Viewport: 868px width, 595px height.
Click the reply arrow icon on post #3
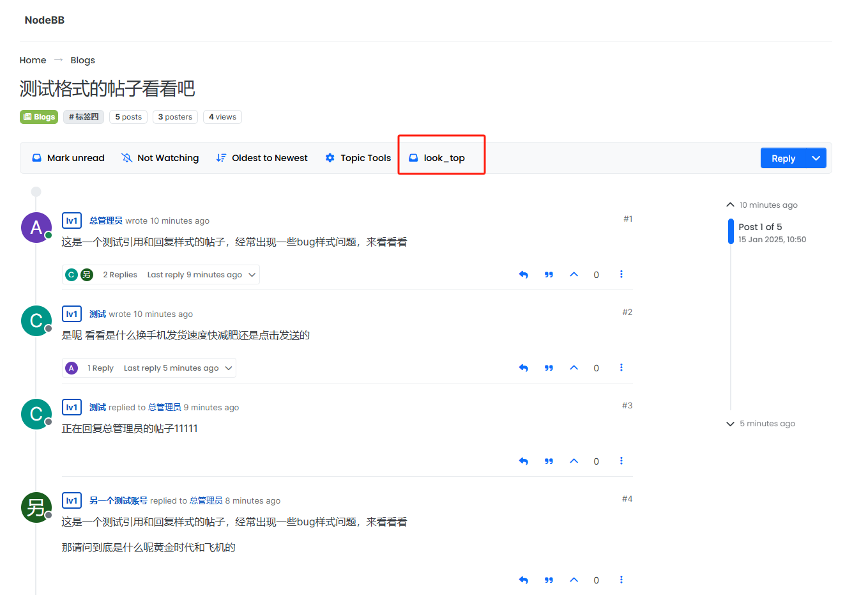524,461
